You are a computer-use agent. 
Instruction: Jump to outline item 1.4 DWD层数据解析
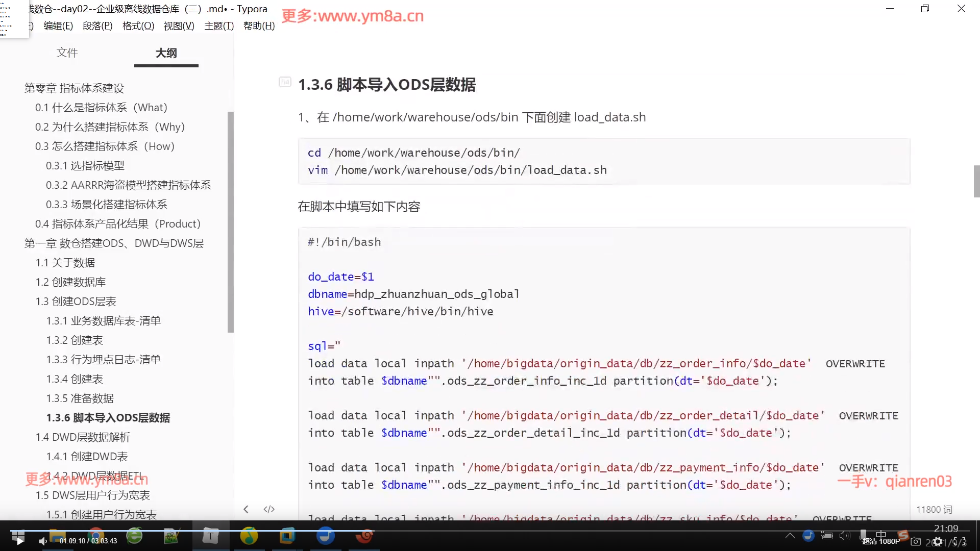pyautogui.click(x=83, y=437)
